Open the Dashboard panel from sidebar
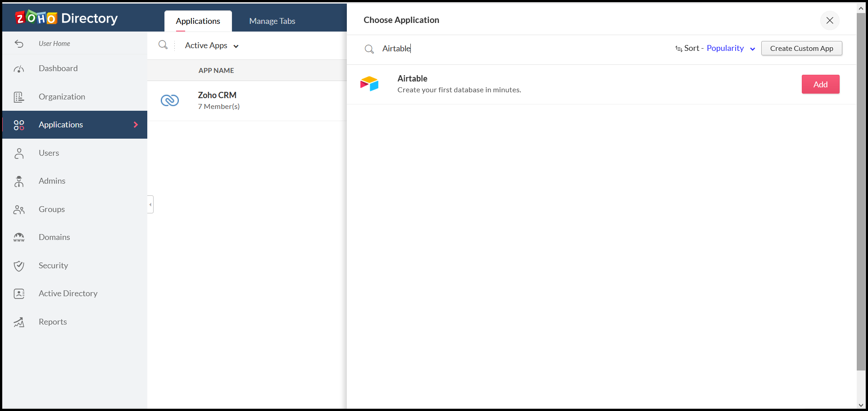Image resolution: width=868 pixels, height=411 pixels. click(x=58, y=68)
